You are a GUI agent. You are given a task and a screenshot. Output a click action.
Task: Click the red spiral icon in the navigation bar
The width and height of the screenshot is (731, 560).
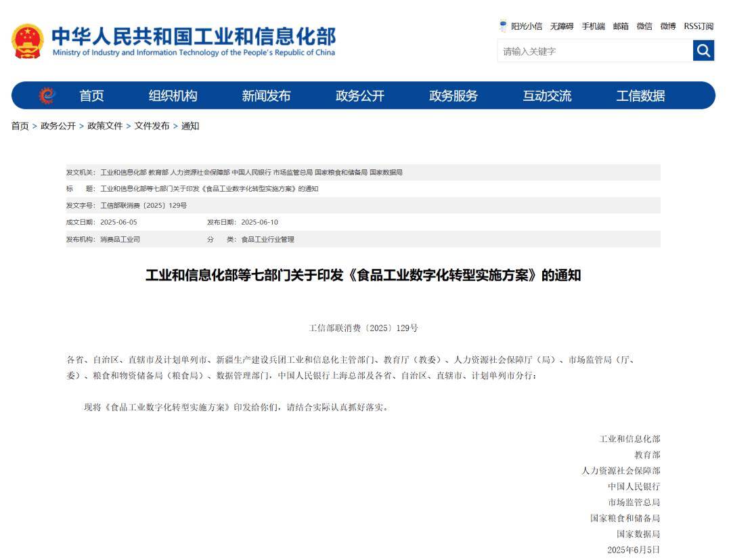(45, 96)
